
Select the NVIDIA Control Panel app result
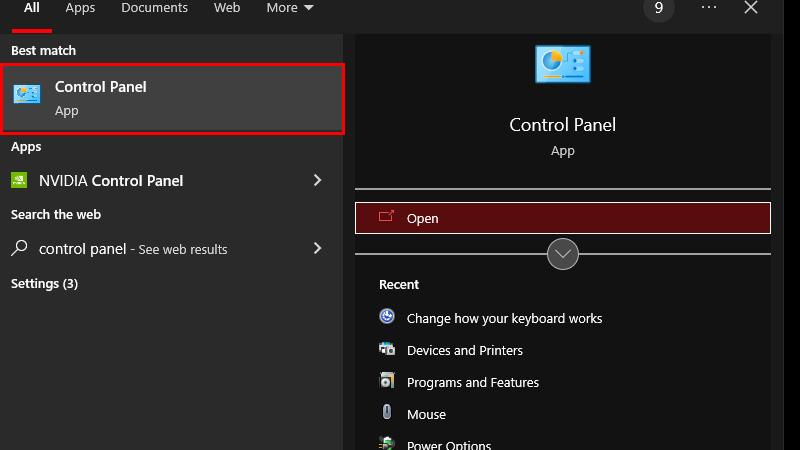(x=171, y=180)
